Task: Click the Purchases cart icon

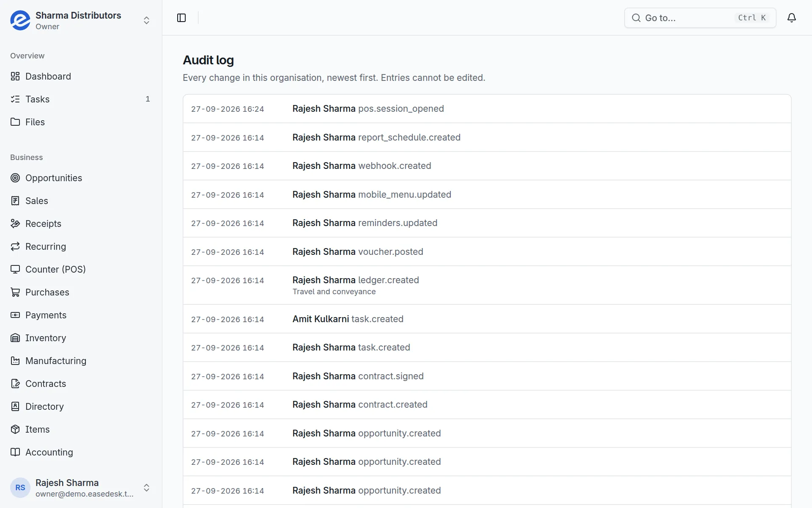Action: coord(15,292)
